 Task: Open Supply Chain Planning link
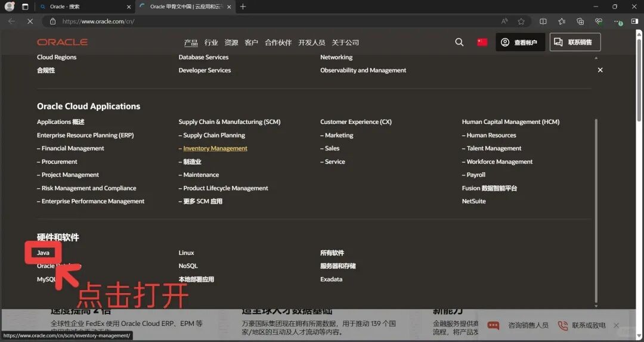214,135
